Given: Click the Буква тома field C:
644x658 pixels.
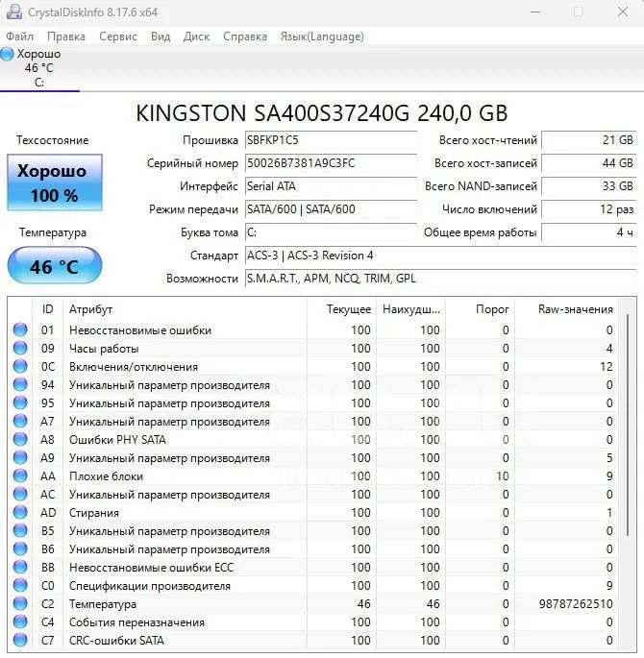Looking at the screenshot, I should pyautogui.click(x=331, y=232).
